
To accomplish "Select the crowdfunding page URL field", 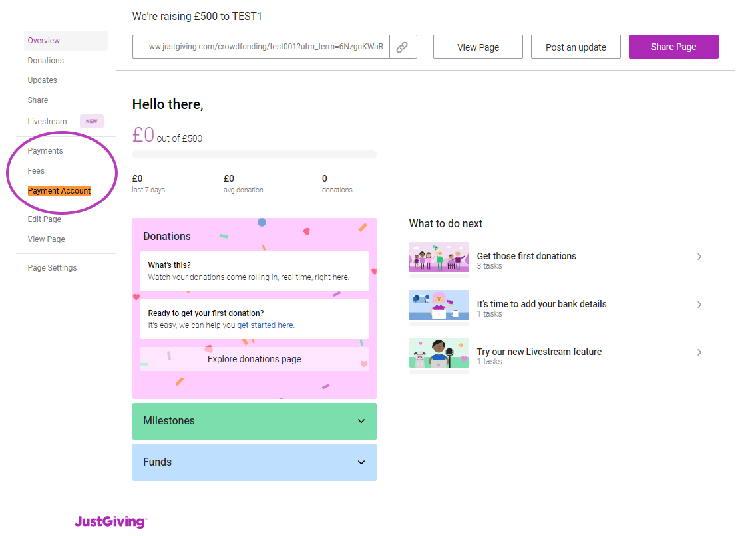I will click(261, 47).
